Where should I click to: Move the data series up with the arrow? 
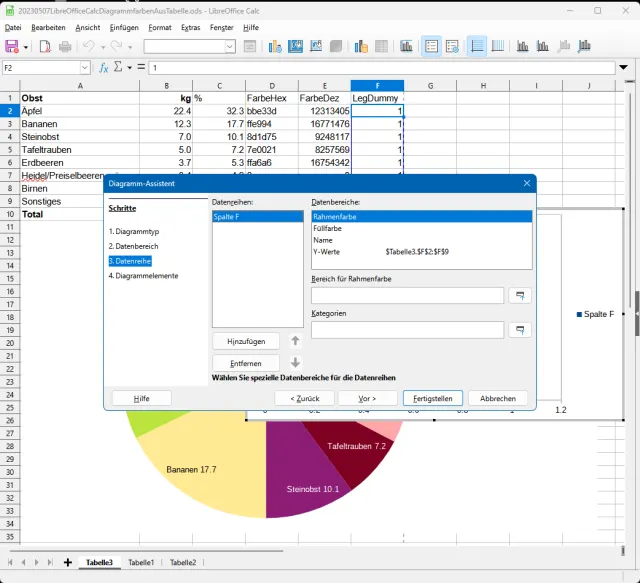coord(295,341)
